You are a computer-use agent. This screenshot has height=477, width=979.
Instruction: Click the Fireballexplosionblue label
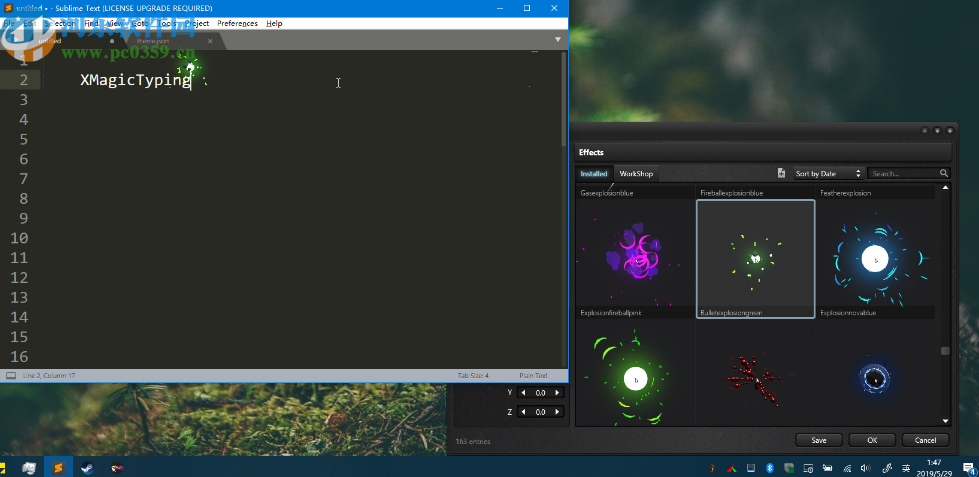click(x=732, y=194)
